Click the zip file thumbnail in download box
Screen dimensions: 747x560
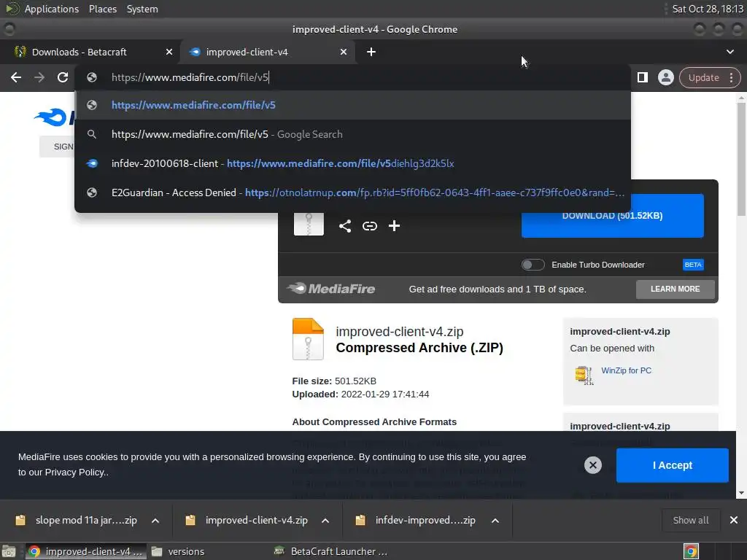pos(309,224)
